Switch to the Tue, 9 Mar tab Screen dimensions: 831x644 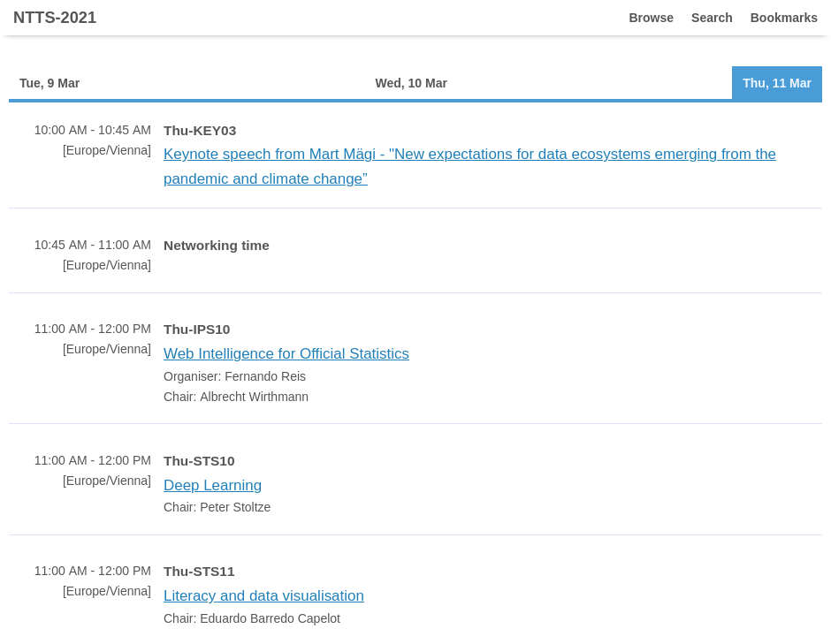[50, 83]
